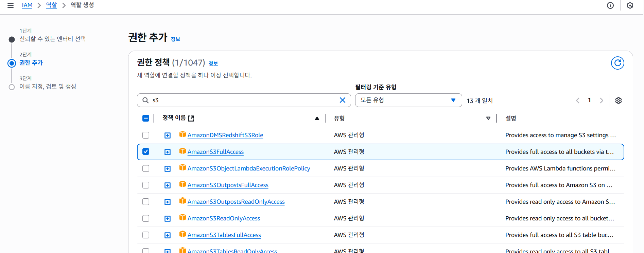This screenshot has width=644, height=253.
Task: Toggle the select-all policies checkbox
Action: pos(146,118)
